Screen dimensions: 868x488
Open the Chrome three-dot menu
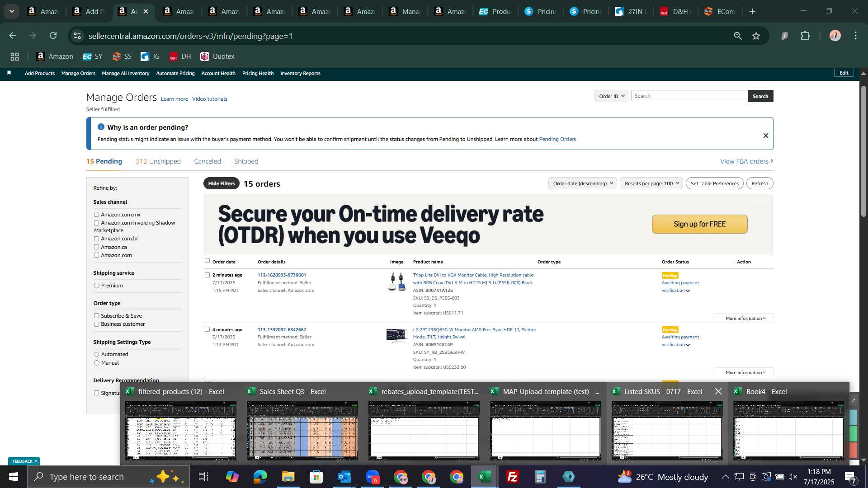pos(856,36)
